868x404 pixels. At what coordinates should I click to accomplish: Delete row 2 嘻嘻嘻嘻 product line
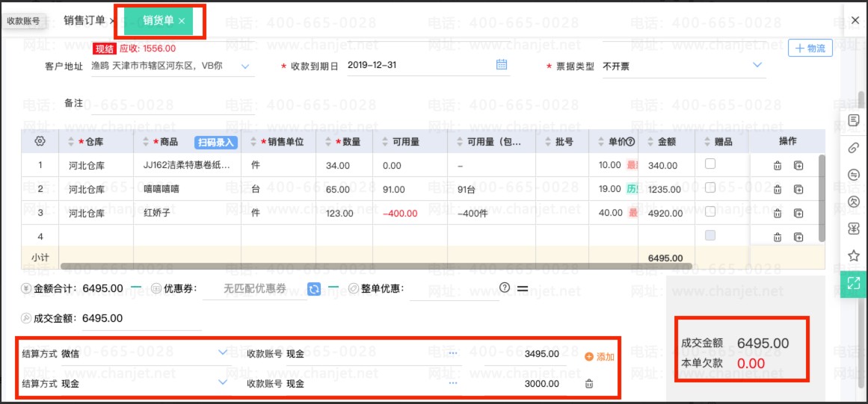click(778, 189)
